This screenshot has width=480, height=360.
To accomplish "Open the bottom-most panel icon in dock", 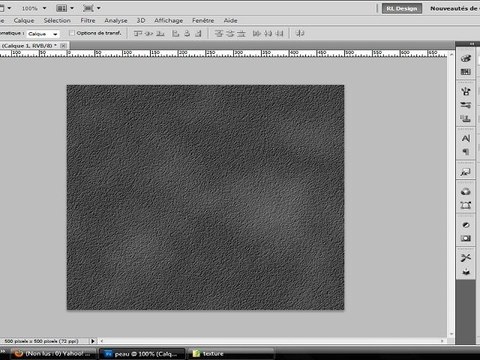I will tap(466, 272).
